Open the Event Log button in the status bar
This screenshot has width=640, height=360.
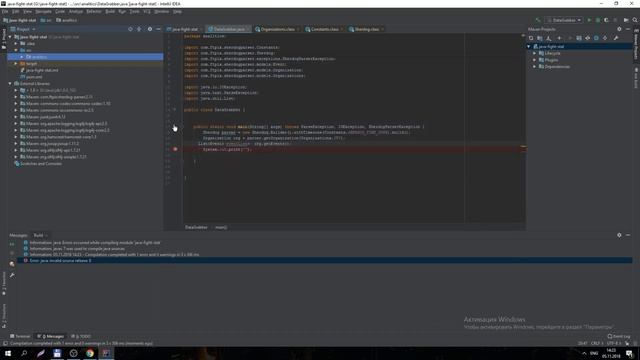click(619, 336)
